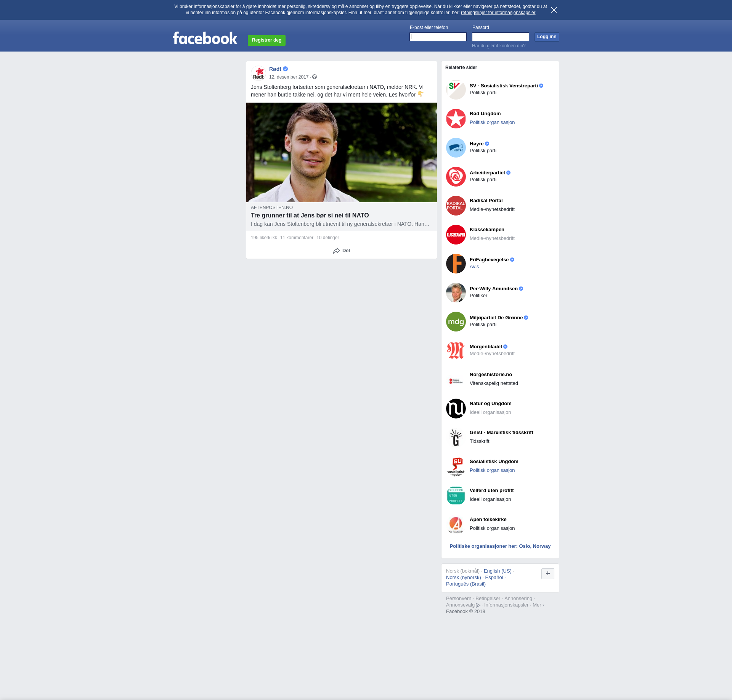Click the Facebook logo
The image size is (732, 700).
(x=205, y=38)
